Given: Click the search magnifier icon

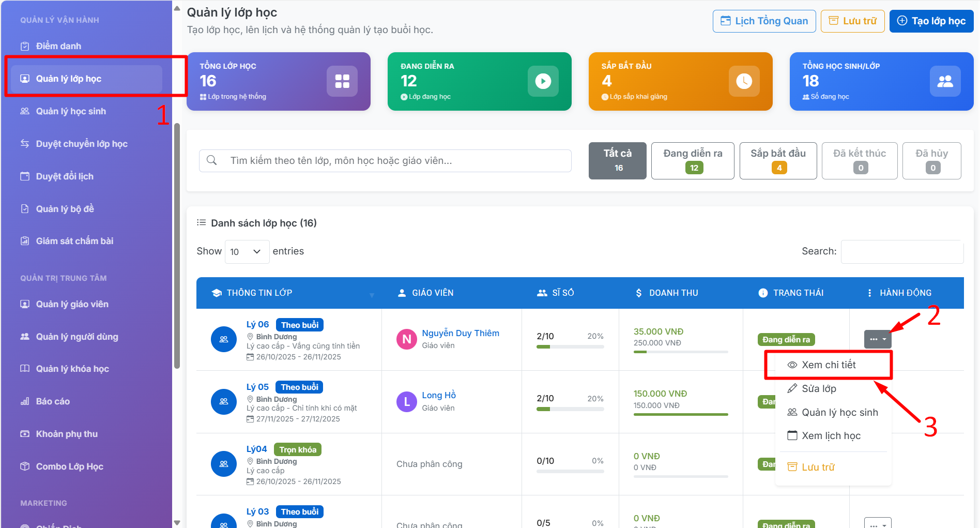Looking at the screenshot, I should tap(212, 160).
